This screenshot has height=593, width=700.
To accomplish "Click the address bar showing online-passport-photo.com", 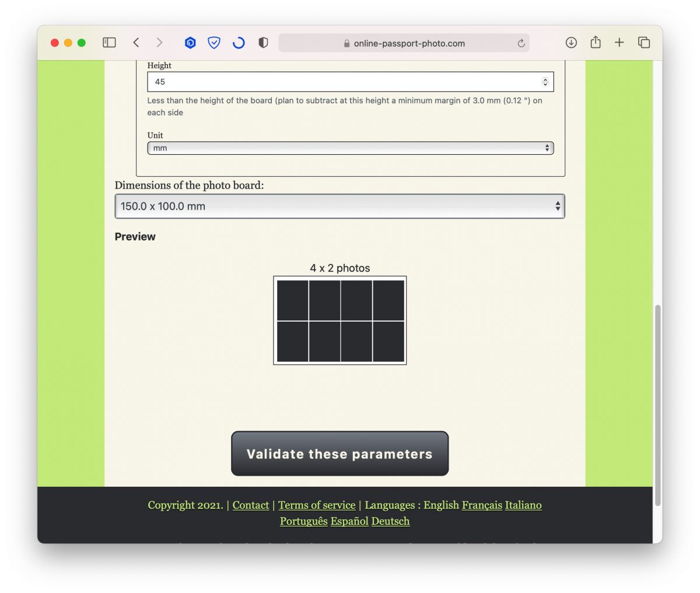I will pos(404,43).
